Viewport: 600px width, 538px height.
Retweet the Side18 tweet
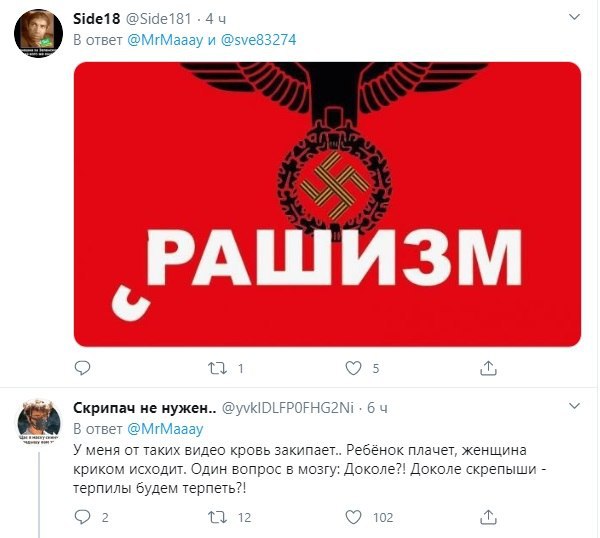pyautogui.click(x=217, y=368)
